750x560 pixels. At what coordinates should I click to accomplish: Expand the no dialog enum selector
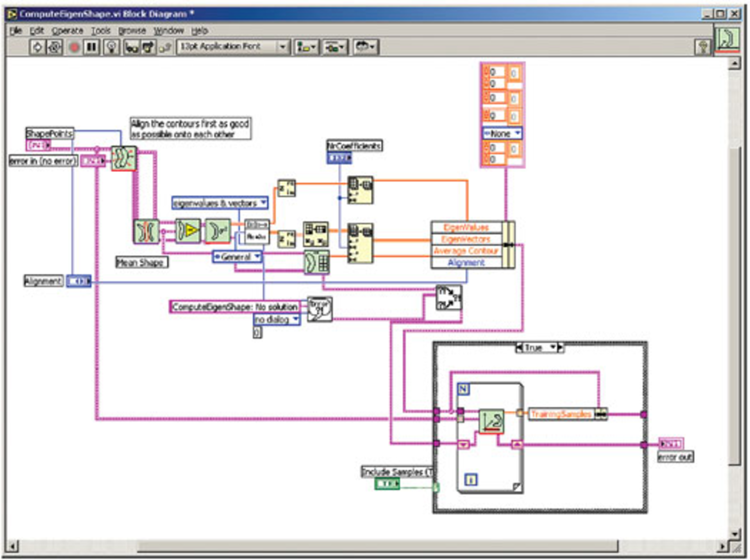pos(278,319)
